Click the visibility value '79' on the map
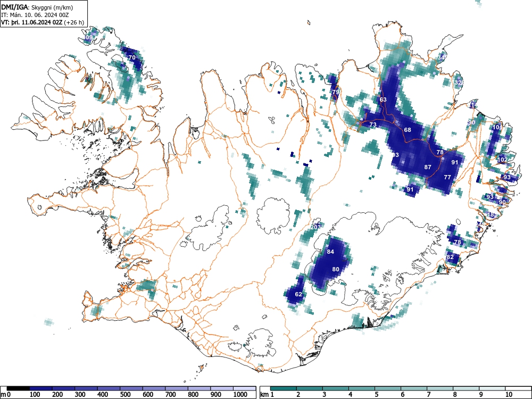This screenshot has height=399, width=532. 336,92
